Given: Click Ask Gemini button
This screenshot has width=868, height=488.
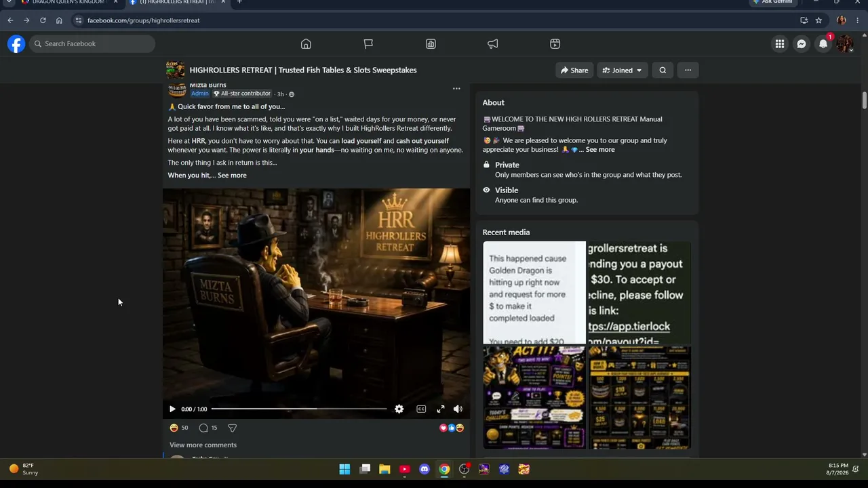Looking at the screenshot, I should [773, 2].
